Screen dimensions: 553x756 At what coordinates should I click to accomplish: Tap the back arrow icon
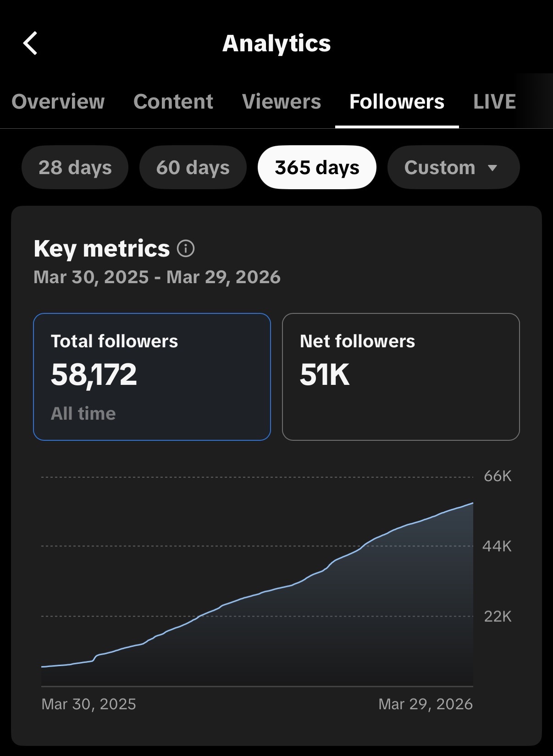click(30, 44)
